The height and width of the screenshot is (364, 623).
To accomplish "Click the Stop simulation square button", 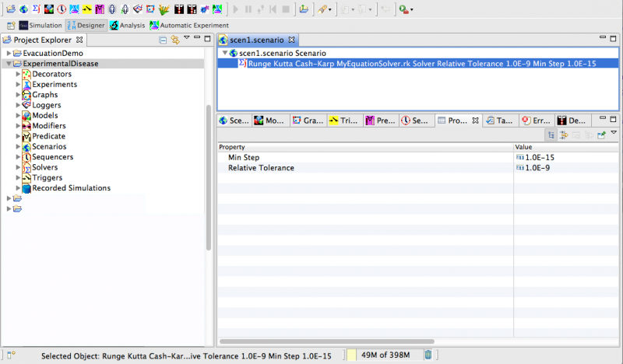I will coord(286,9).
